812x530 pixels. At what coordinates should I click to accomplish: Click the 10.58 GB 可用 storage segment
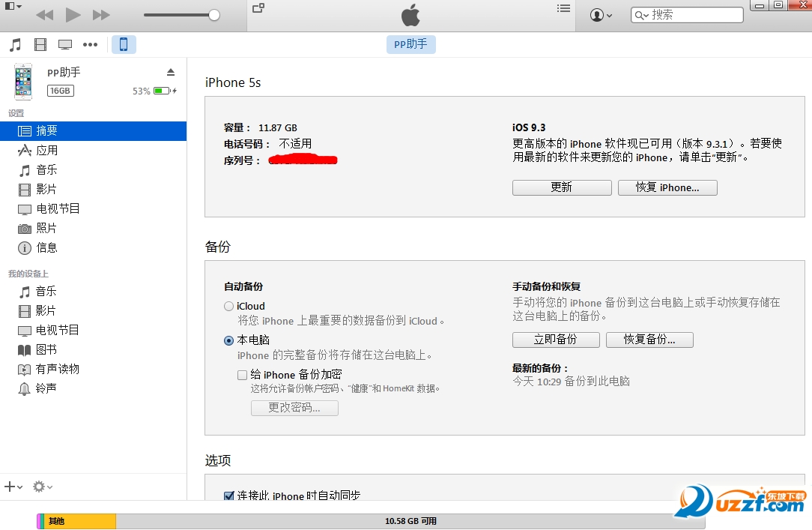tap(410, 521)
